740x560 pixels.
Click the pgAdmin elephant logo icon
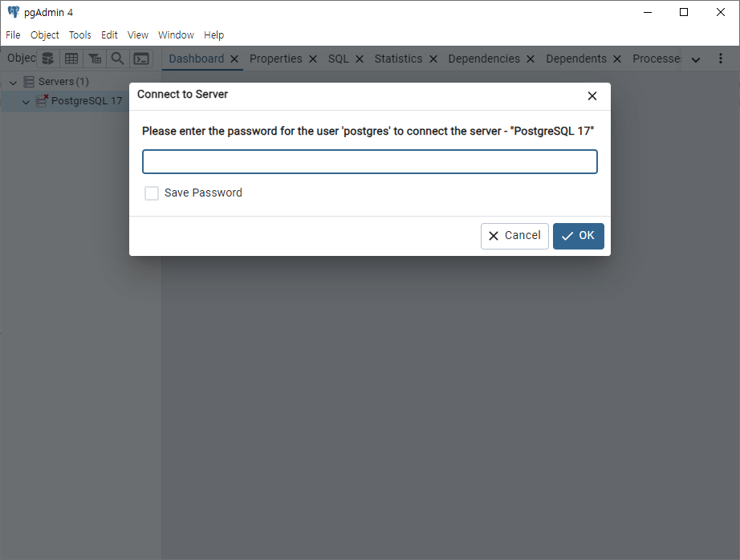[13, 12]
